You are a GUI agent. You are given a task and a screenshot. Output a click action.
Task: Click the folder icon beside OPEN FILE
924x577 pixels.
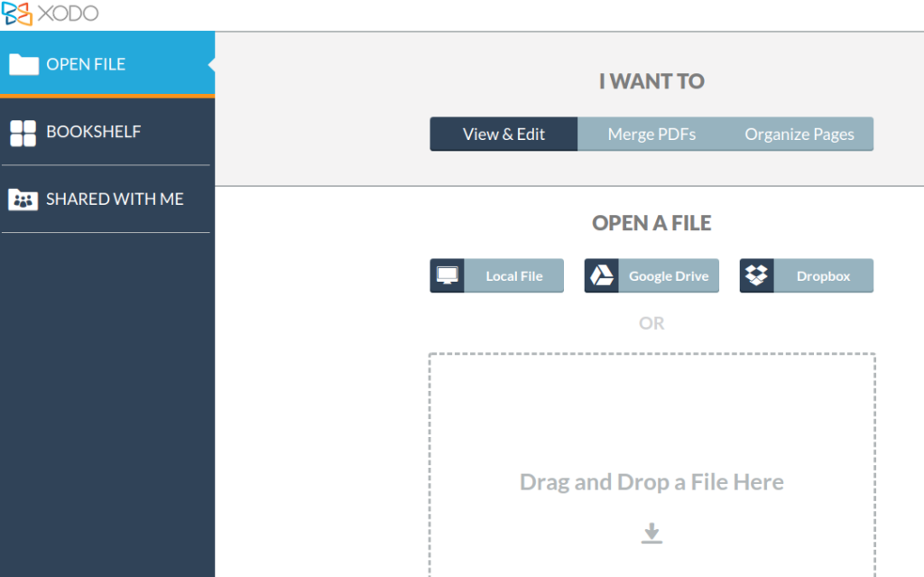pyautogui.click(x=25, y=63)
